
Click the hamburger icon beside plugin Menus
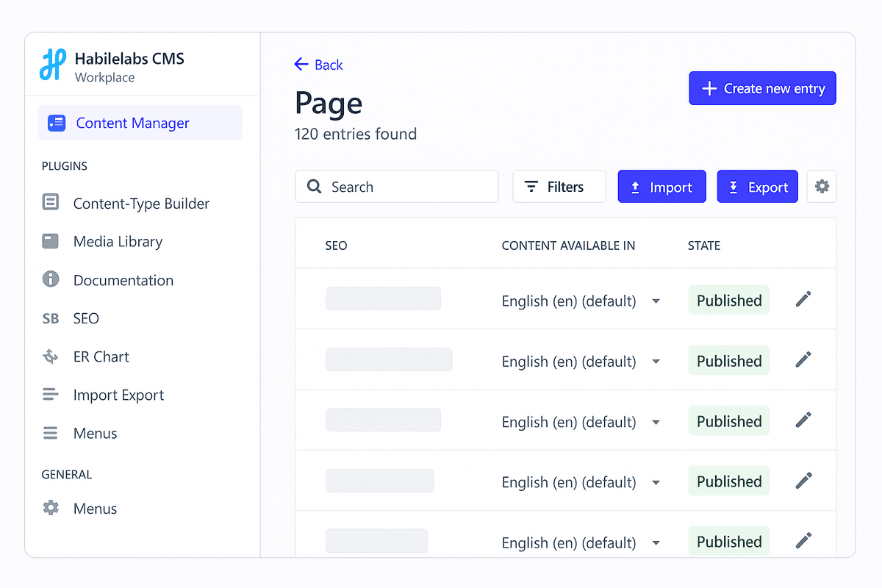click(x=51, y=433)
